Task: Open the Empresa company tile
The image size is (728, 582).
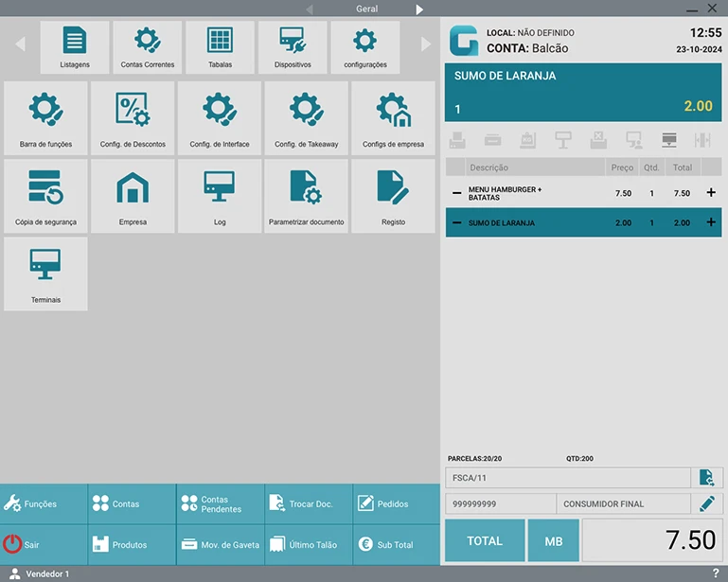Action: pyautogui.click(x=133, y=196)
